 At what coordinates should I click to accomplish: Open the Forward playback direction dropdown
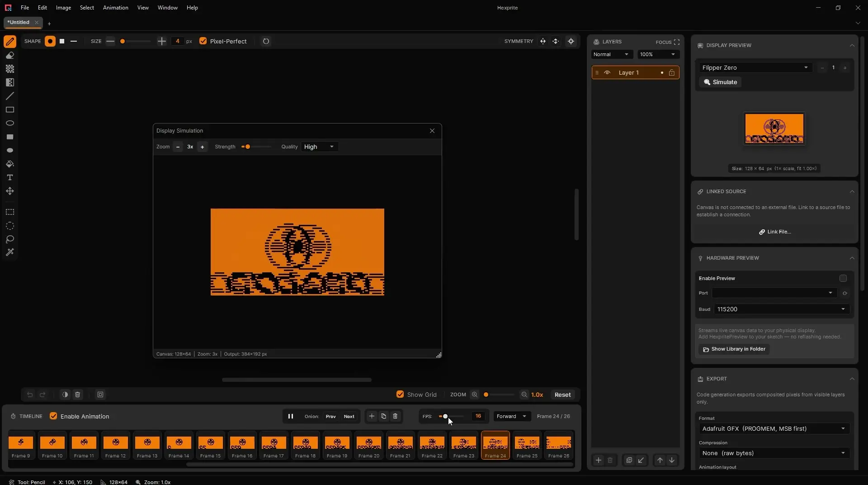click(x=512, y=416)
